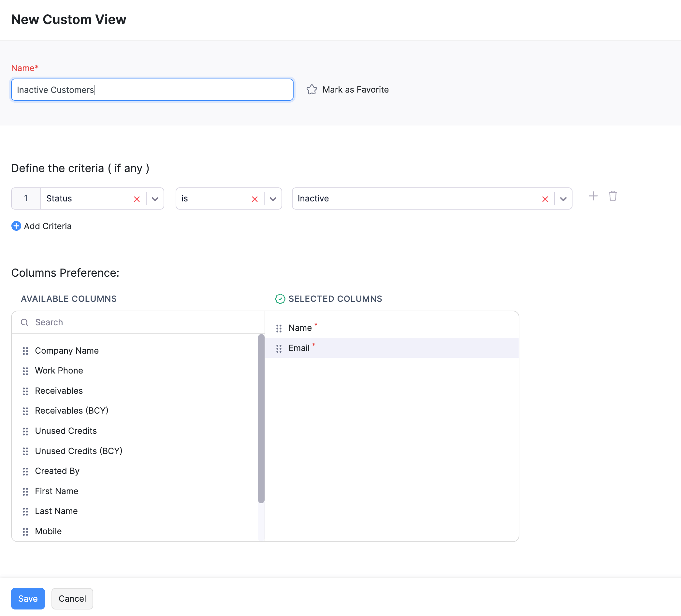681x616 pixels.
Task: Click the Mark as Favorite star icon
Action: click(x=312, y=90)
